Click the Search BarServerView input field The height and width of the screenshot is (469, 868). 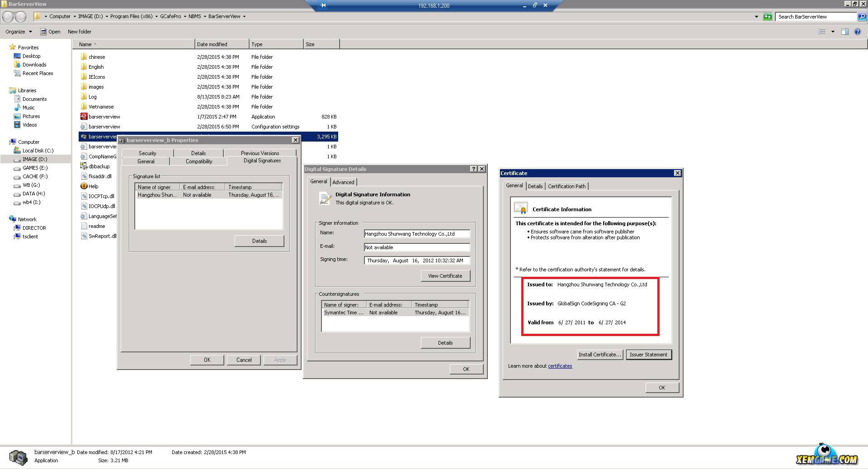(816, 17)
